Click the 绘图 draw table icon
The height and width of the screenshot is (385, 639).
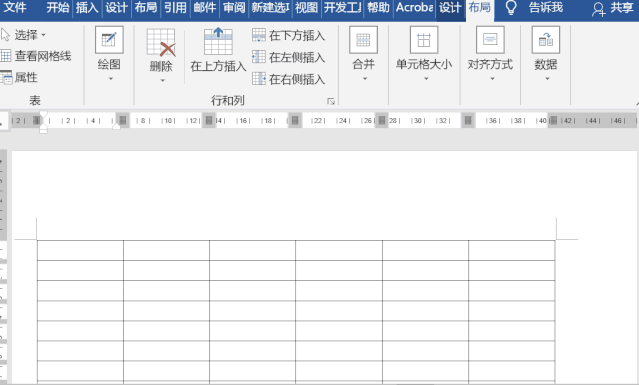(x=109, y=40)
